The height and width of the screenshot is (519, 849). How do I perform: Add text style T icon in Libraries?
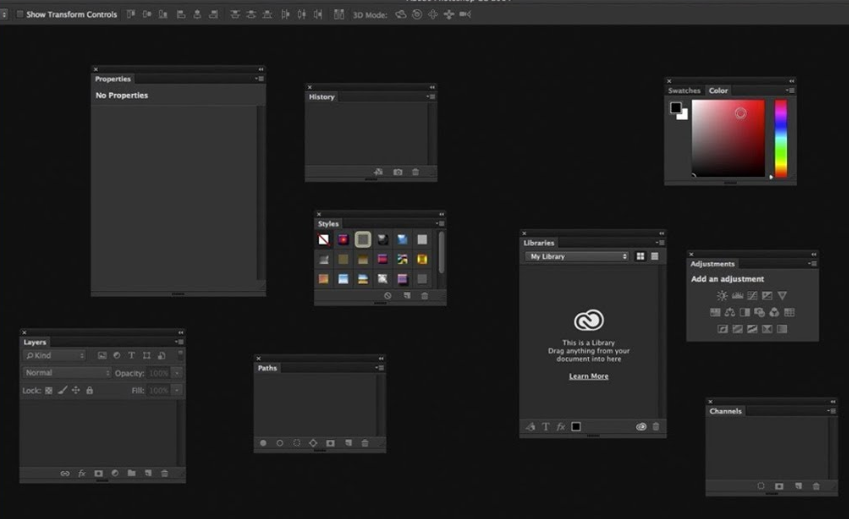(546, 426)
